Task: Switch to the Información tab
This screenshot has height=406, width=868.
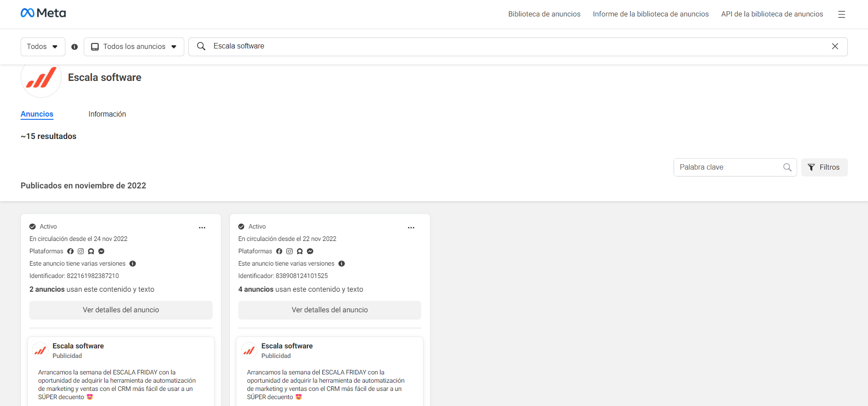Action: click(x=107, y=114)
